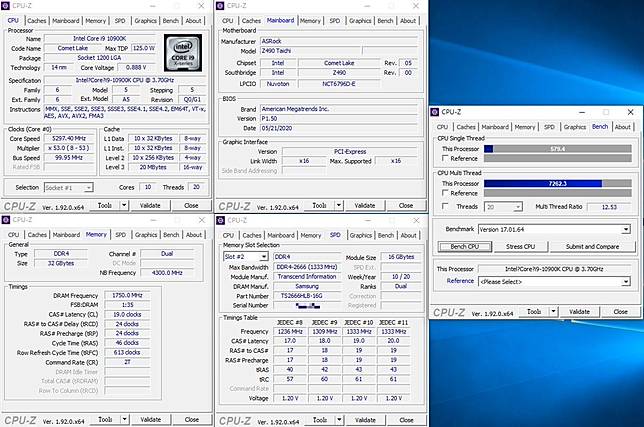
Task: Click the BIOS Version P1.50 value
Action: 339,119
